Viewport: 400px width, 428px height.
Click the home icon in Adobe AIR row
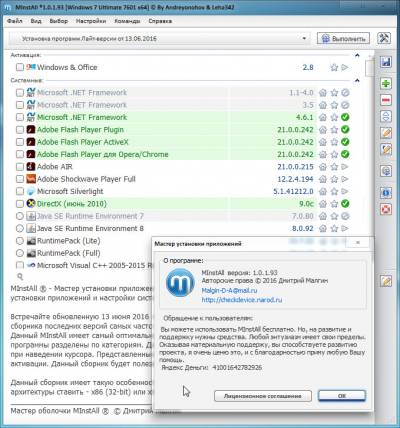tap(323, 167)
